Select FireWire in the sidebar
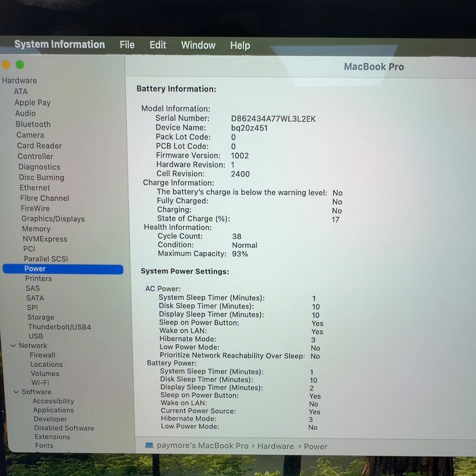476x476 pixels. point(35,208)
